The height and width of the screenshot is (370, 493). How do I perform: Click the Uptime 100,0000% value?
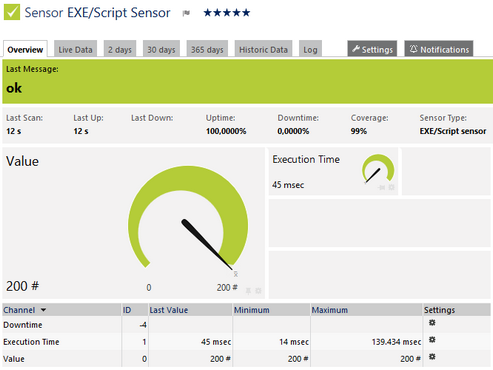[x=226, y=131]
